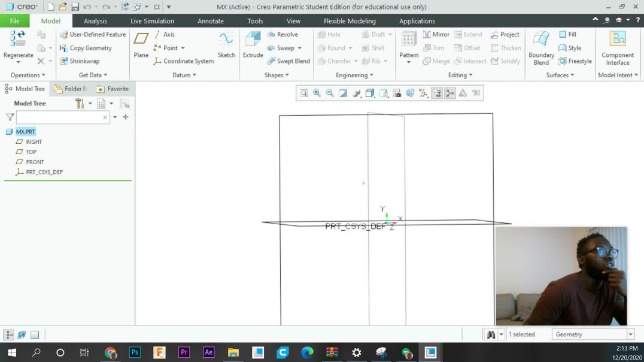Create a datum Plane
Image resolution: width=644 pixels, height=362 pixels.
click(141, 45)
